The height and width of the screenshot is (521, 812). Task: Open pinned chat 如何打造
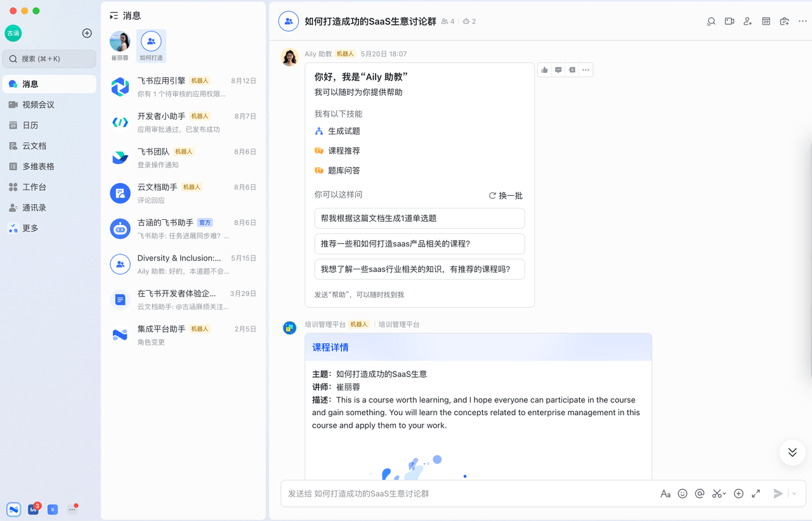coord(151,46)
